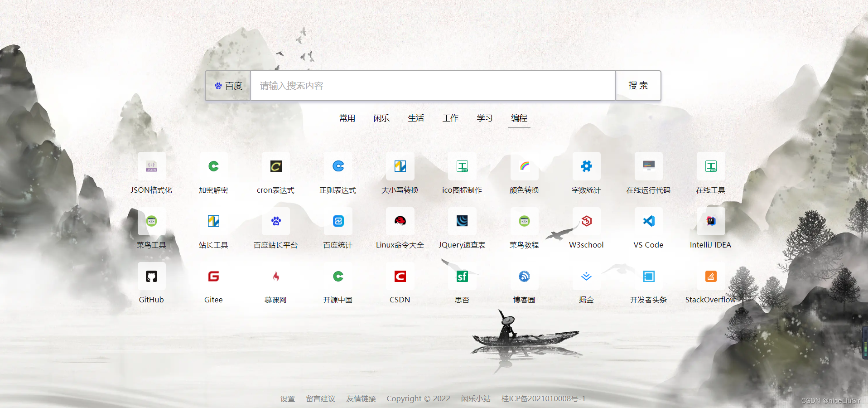Open the GitHub icon
Screen dimensions: 868x408
pyautogui.click(x=151, y=276)
